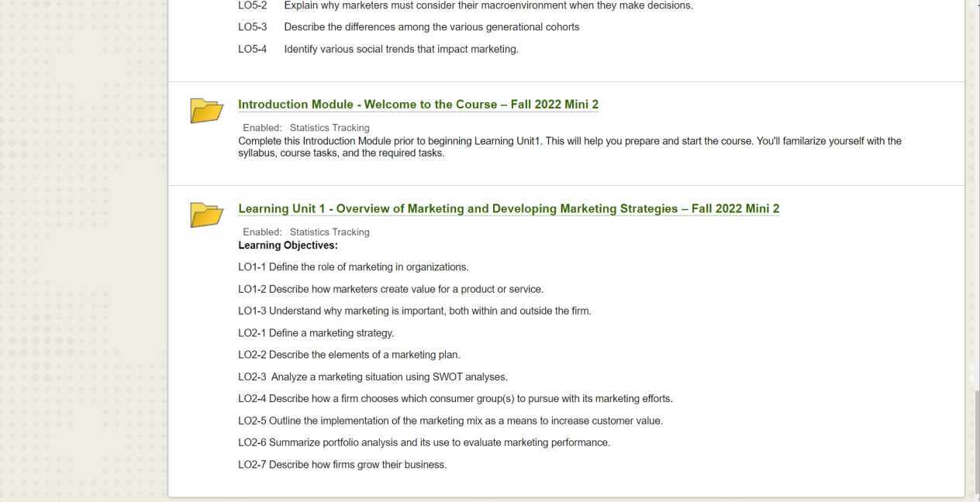Click the LO1-2 marketers create value objective
The width and height of the screenshot is (980, 502).
[391, 290]
